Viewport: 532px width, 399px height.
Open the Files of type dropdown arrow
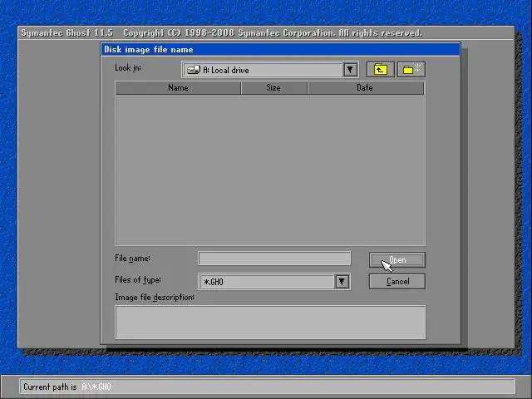tap(342, 282)
